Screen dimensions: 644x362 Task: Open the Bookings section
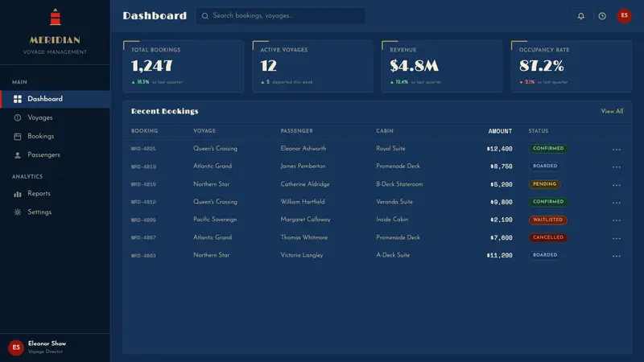coord(56,136)
